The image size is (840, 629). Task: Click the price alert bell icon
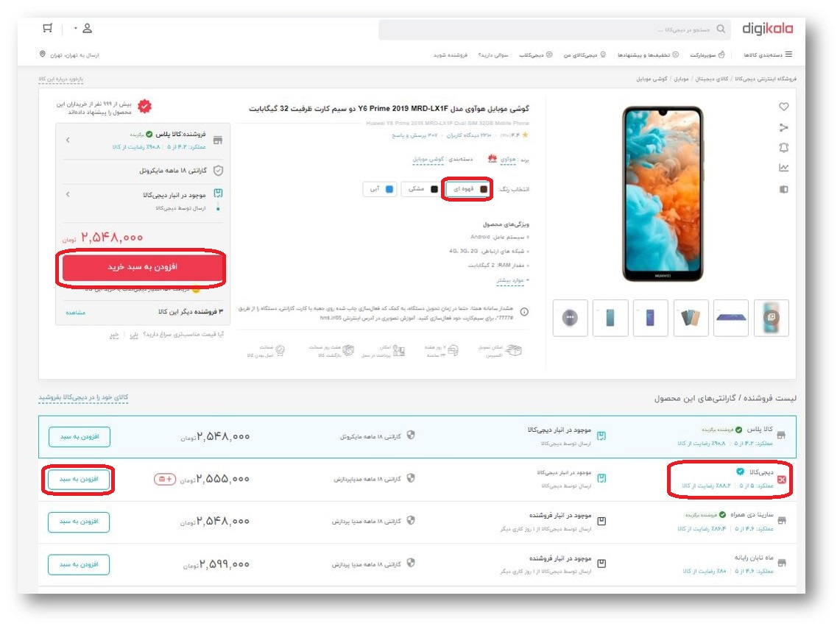(784, 148)
